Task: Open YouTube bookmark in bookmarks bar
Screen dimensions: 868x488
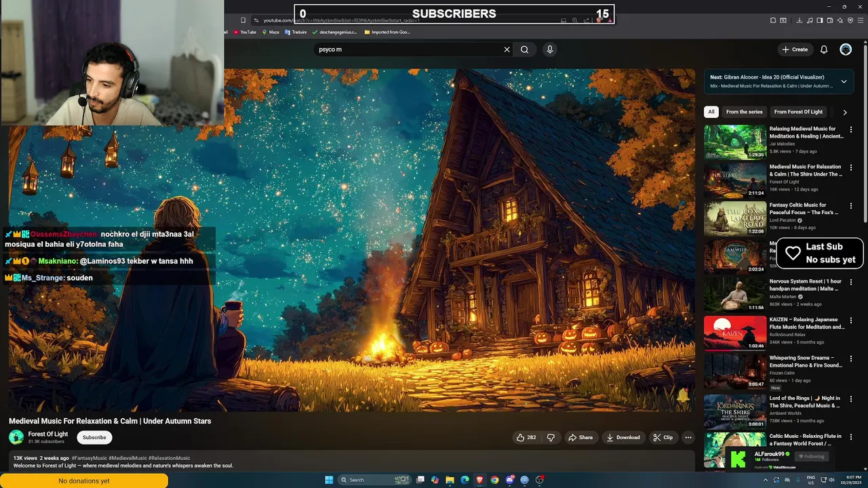Action: (245, 32)
